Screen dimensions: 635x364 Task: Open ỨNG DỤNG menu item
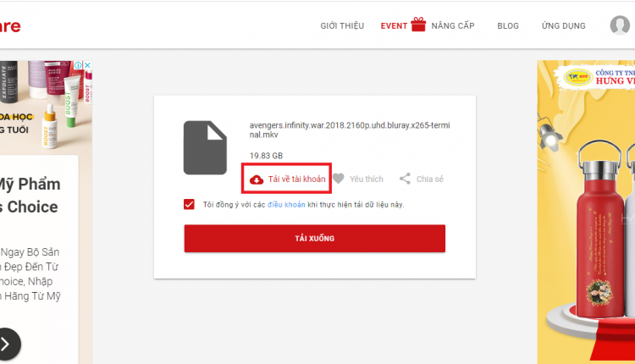(563, 26)
